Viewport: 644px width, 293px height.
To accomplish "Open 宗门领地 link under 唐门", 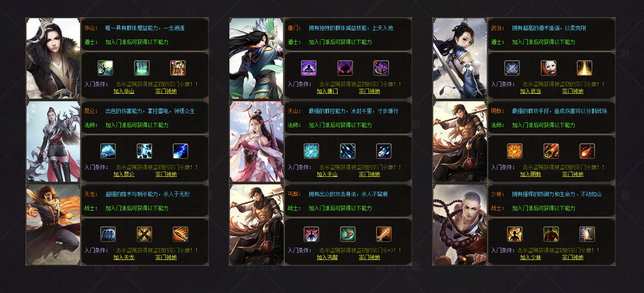I will point(369,91).
